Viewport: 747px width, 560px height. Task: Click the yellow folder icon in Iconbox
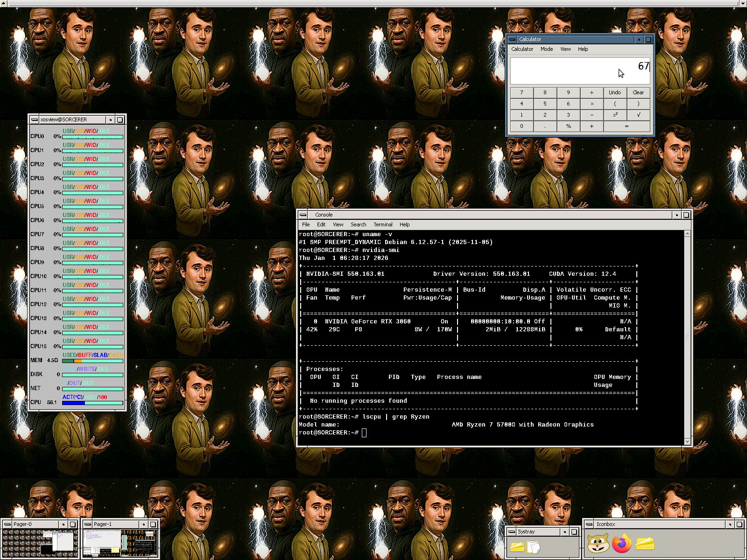[645, 544]
